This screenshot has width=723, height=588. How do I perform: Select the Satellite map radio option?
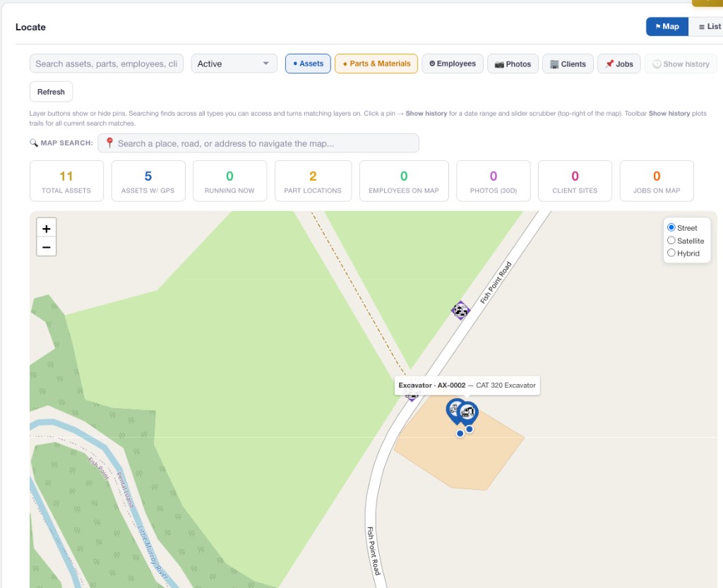[x=671, y=240]
